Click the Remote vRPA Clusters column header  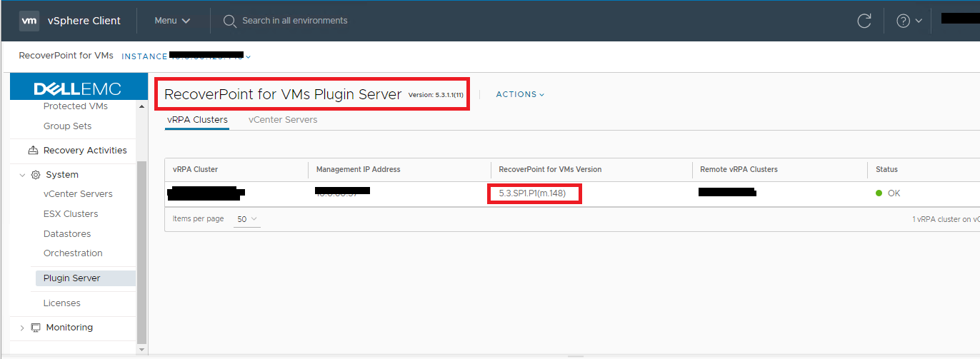[739, 170]
